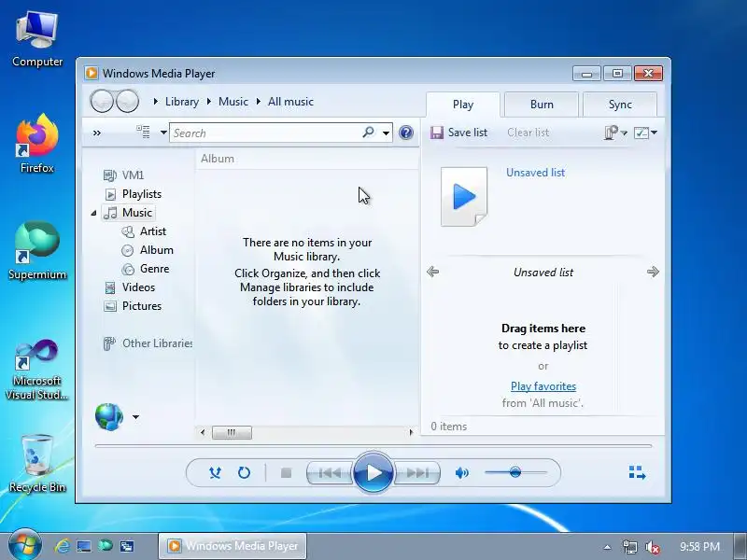Image resolution: width=747 pixels, height=560 pixels.
Task: Open the Windows Start menu orb
Action: point(24,546)
